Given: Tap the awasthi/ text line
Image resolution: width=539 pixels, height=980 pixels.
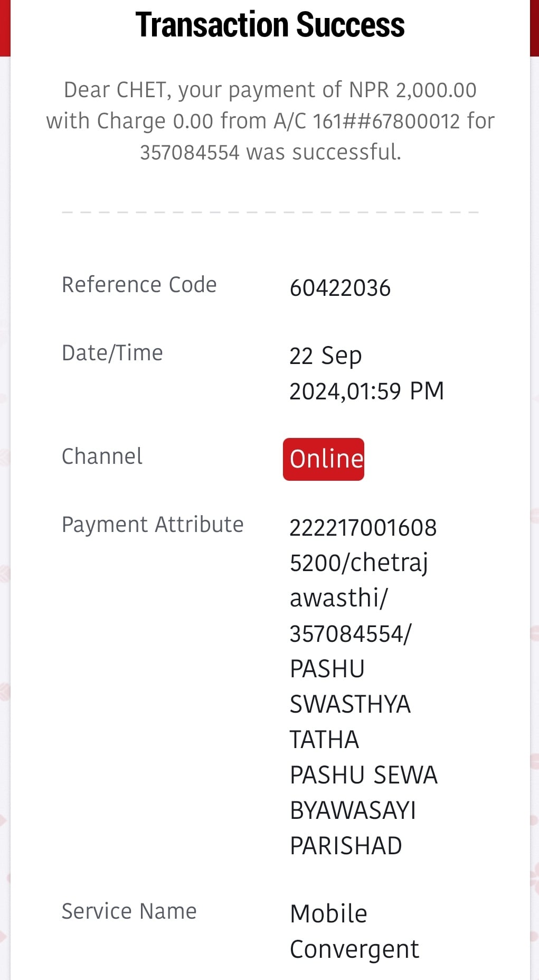Looking at the screenshot, I should pos(339,599).
